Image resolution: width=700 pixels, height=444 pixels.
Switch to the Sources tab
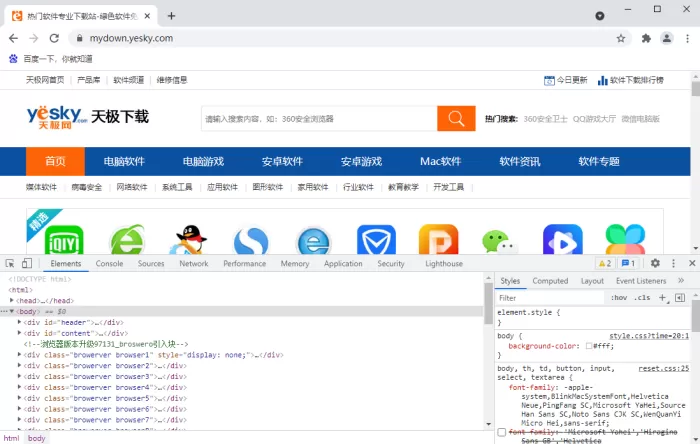coord(151,264)
